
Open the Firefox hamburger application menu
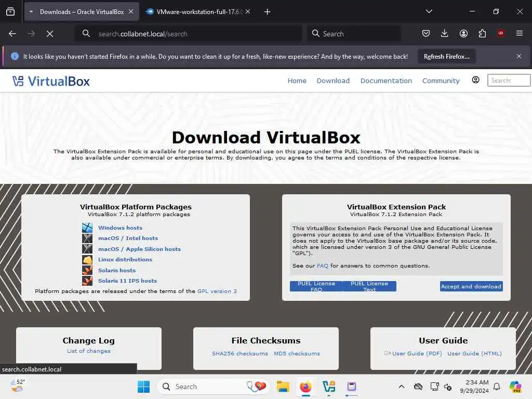520,33
